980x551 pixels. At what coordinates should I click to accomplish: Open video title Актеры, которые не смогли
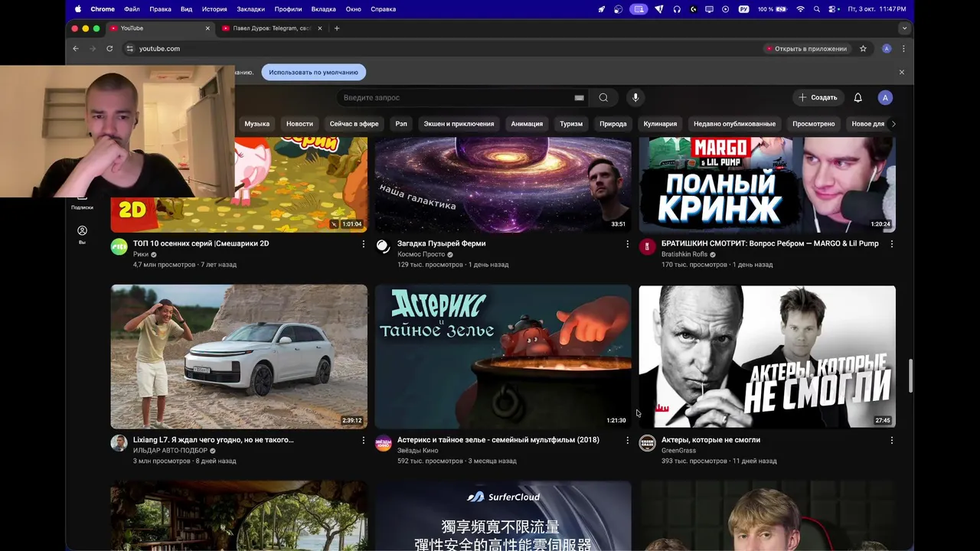click(710, 440)
